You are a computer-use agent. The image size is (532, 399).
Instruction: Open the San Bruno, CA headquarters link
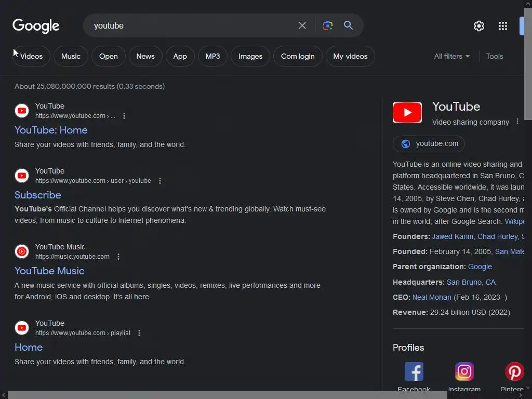(x=471, y=282)
